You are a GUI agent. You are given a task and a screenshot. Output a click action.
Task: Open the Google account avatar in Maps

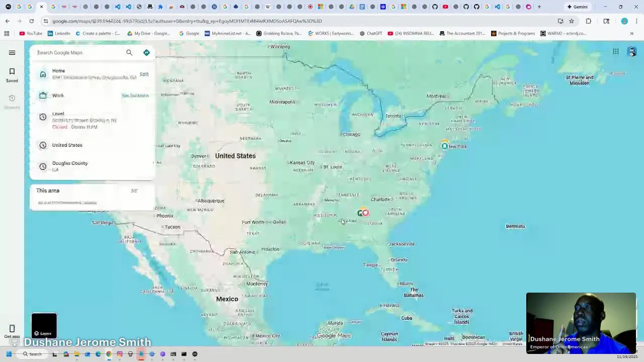(632, 51)
